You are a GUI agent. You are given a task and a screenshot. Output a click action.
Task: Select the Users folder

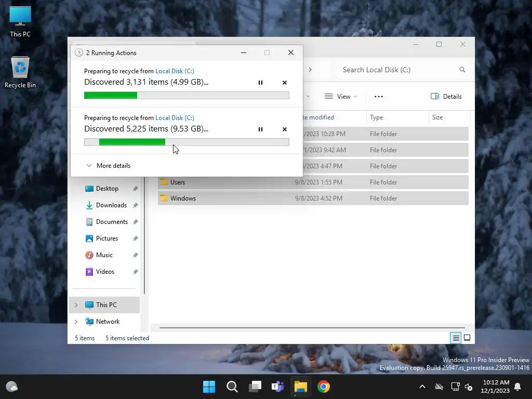313,182
